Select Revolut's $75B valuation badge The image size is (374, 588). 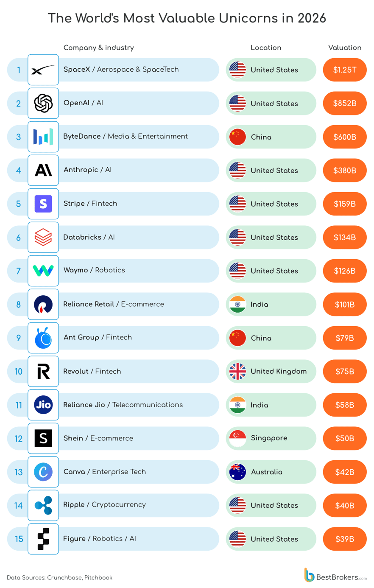pos(344,372)
